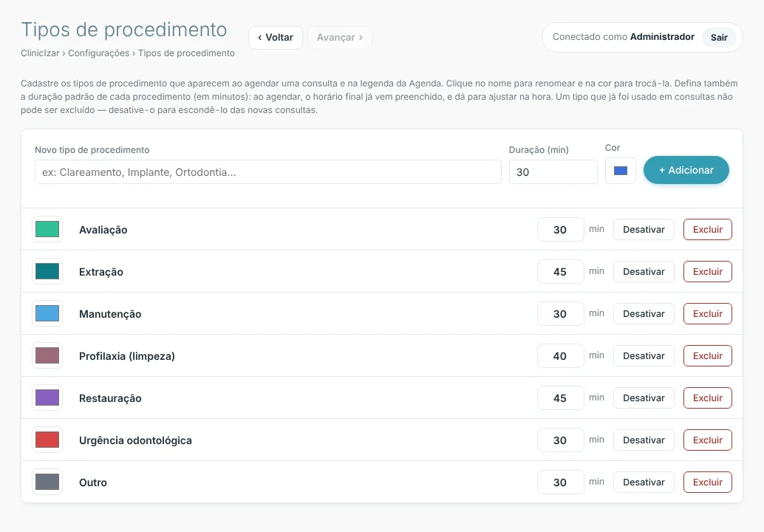764x532 pixels.
Task: Edit the Restauração duration field
Action: pos(560,398)
